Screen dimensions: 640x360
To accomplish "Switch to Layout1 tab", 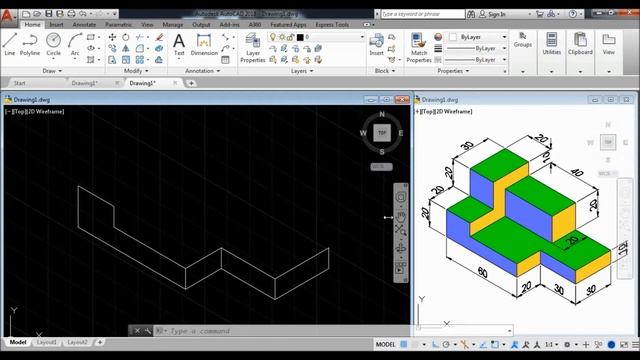I will click(47, 342).
